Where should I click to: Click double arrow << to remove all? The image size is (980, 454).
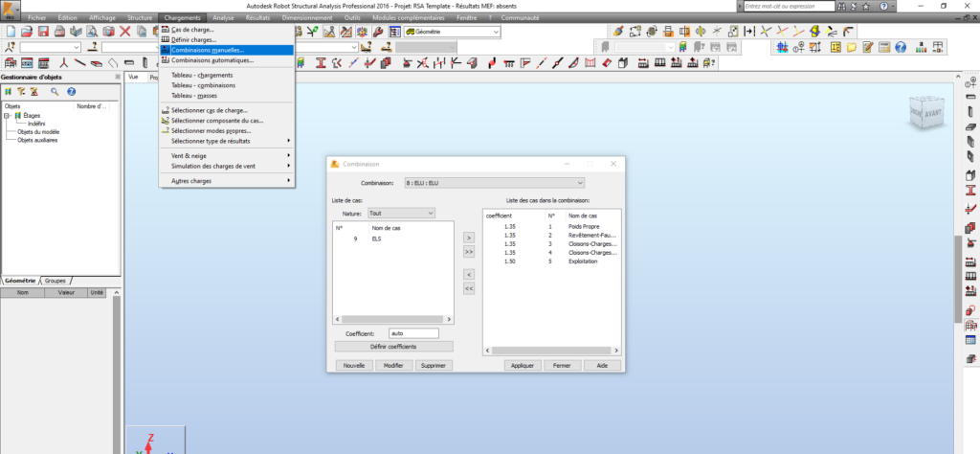tap(469, 288)
